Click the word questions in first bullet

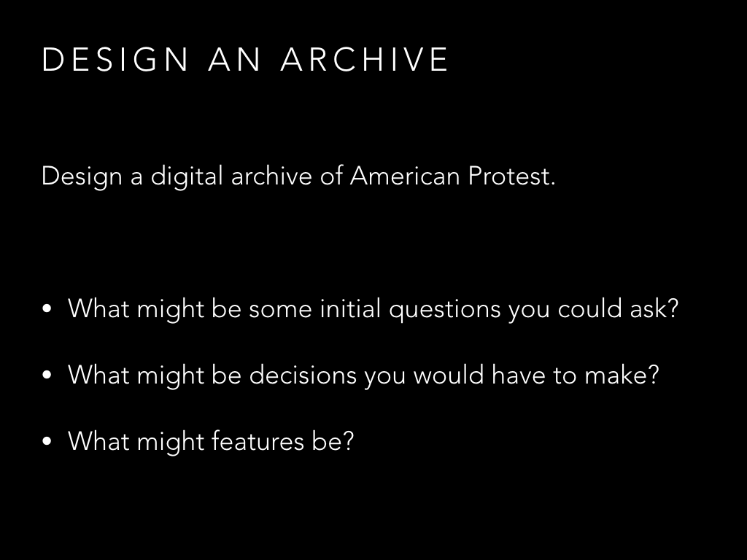(445, 310)
